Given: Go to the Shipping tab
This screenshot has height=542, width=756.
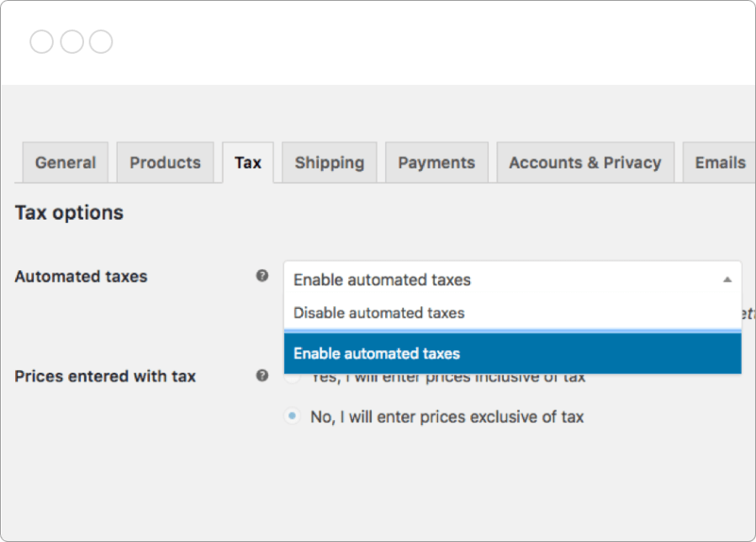Looking at the screenshot, I should pyautogui.click(x=329, y=163).
